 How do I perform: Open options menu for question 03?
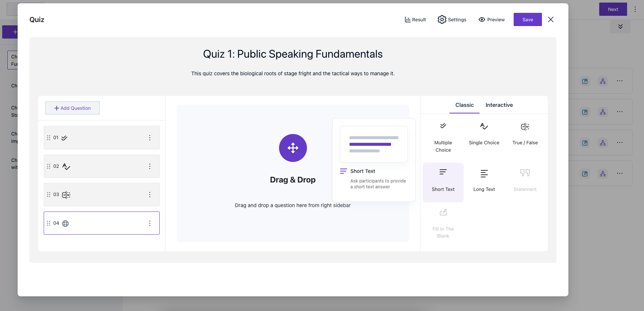tap(150, 195)
